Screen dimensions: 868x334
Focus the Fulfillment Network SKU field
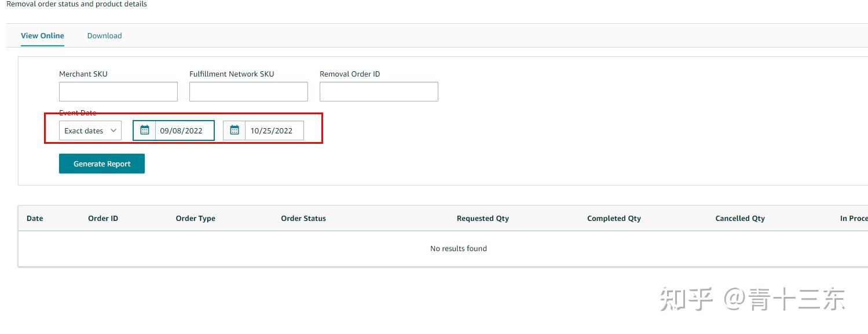[x=248, y=92]
